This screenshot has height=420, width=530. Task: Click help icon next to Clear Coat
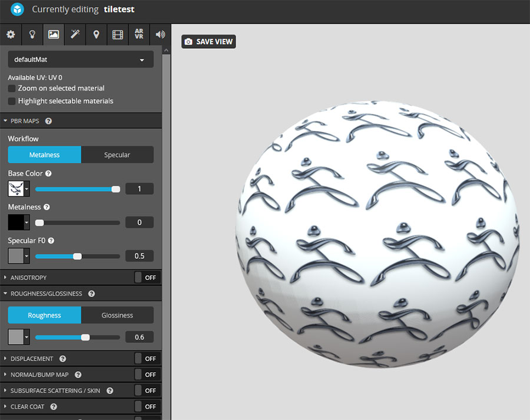click(54, 406)
